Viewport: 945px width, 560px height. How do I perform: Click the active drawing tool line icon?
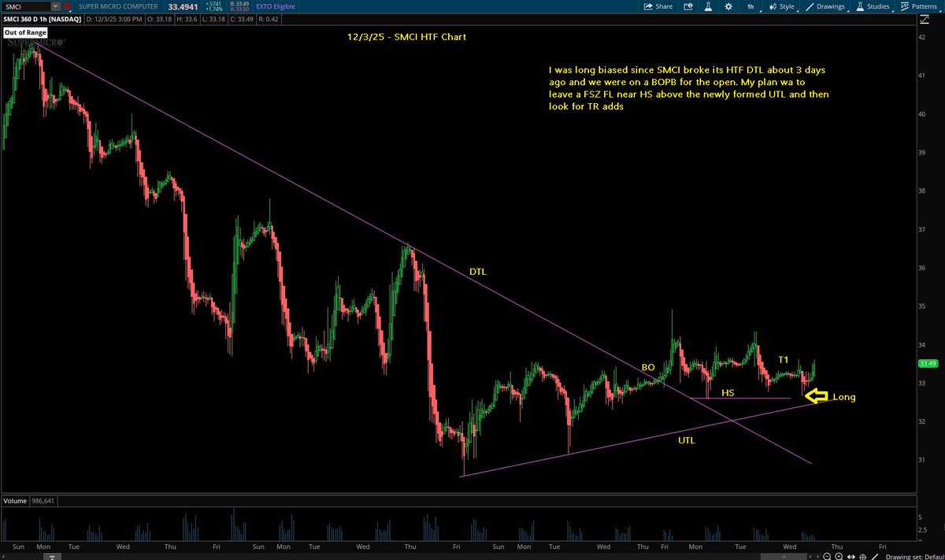pos(875,557)
